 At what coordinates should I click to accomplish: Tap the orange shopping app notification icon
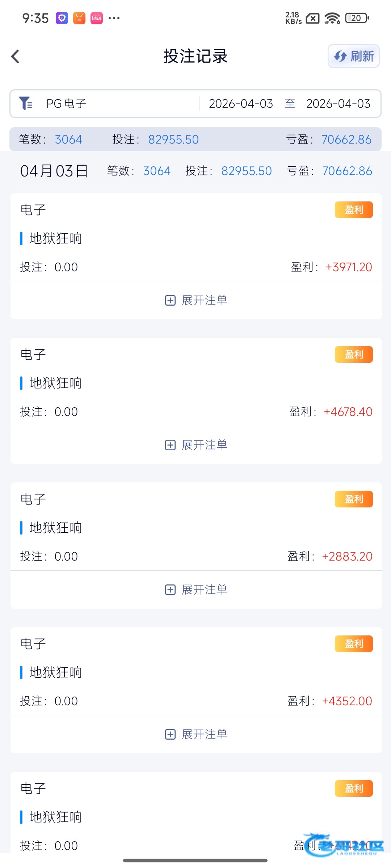coord(79,18)
